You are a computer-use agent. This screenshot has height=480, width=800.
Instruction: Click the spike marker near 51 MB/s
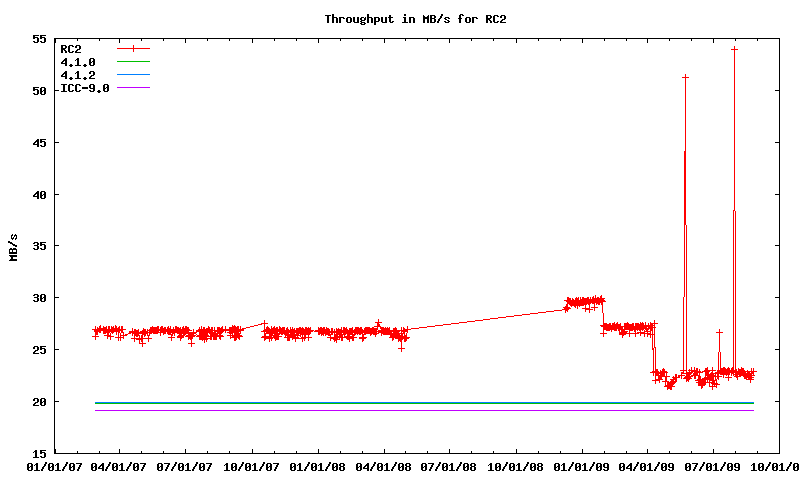[685, 77]
